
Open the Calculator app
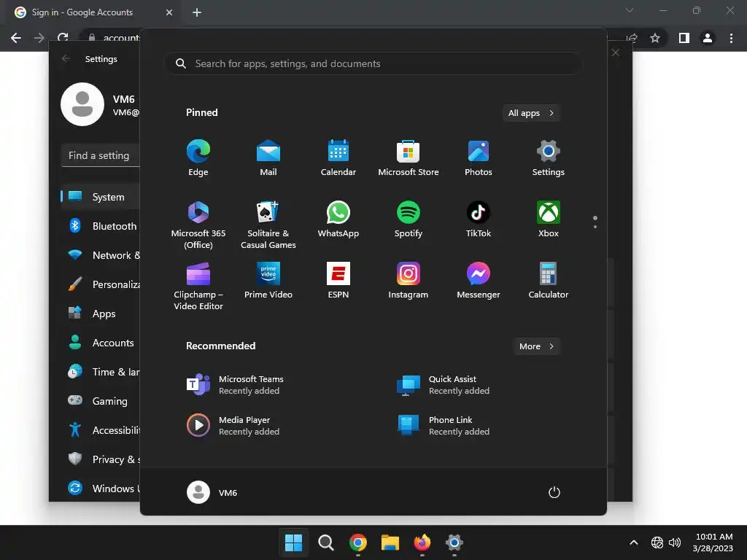click(549, 281)
